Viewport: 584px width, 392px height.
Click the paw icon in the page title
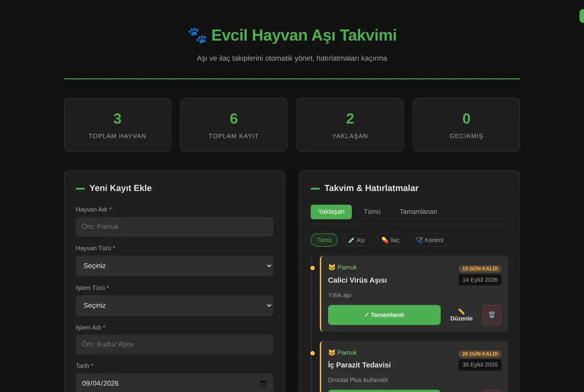pyautogui.click(x=197, y=36)
